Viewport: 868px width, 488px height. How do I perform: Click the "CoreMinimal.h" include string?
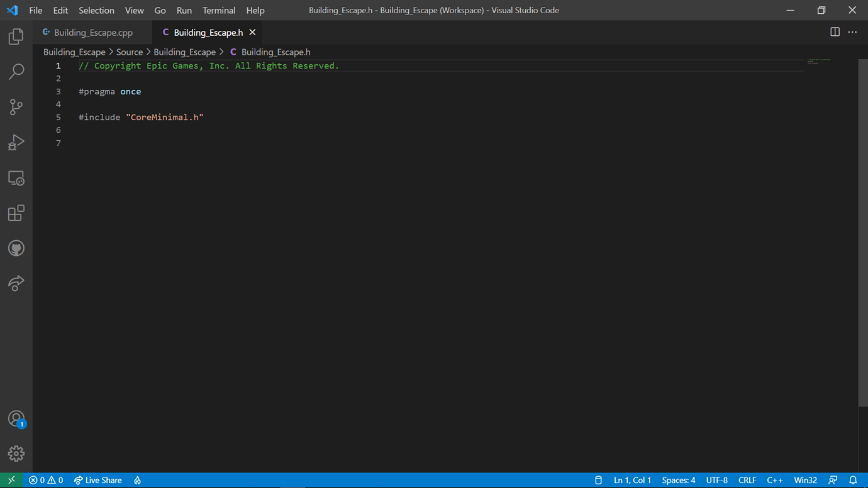tap(165, 117)
